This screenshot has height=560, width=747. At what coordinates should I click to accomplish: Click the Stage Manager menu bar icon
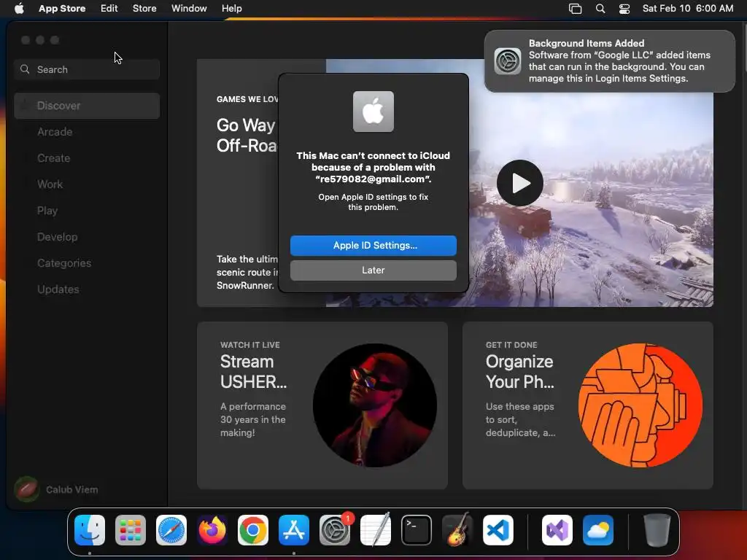click(x=575, y=8)
